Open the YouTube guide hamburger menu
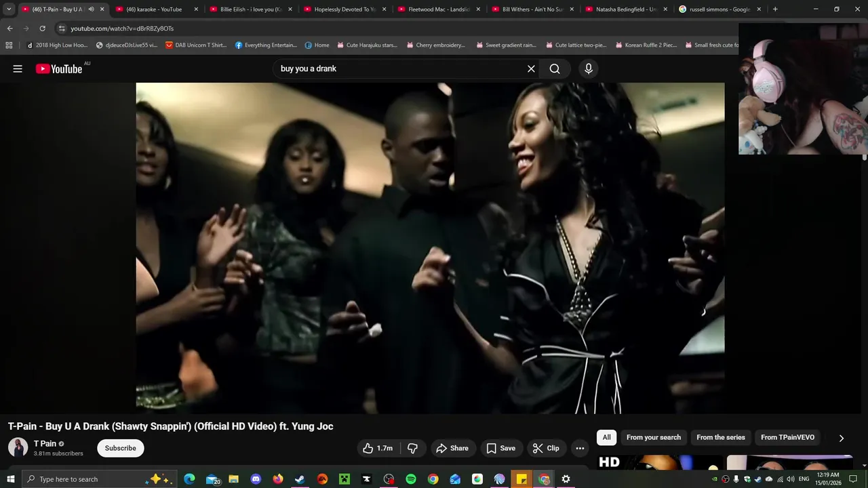This screenshot has width=868, height=488. (18, 68)
